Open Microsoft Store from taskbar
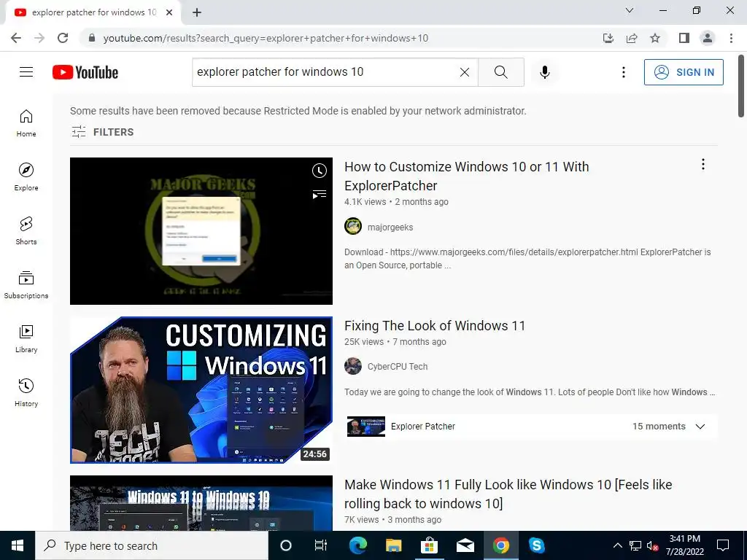 coord(429,545)
